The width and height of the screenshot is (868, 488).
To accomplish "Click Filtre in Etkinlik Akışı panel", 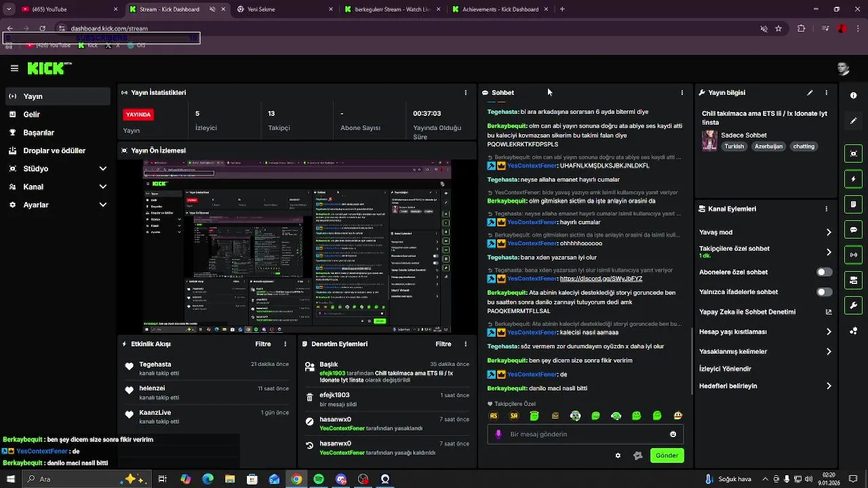I will pos(263,344).
